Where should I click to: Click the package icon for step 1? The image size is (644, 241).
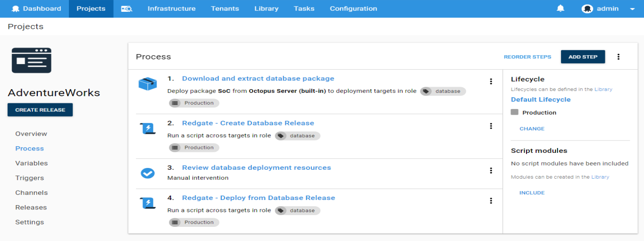point(148,84)
